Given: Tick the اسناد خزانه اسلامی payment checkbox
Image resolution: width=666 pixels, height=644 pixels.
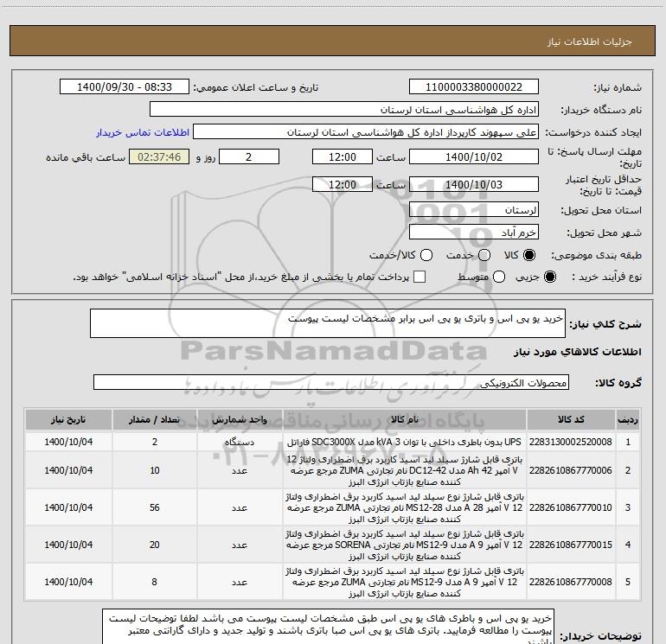Looking at the screenshot, I should click(x=419, y=277).
